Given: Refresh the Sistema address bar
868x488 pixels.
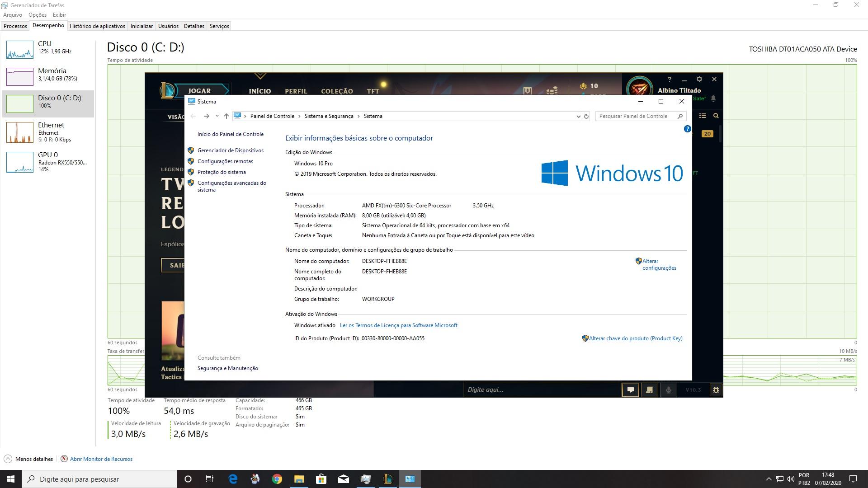Looking at the screenshot, I should pos(586,116).
